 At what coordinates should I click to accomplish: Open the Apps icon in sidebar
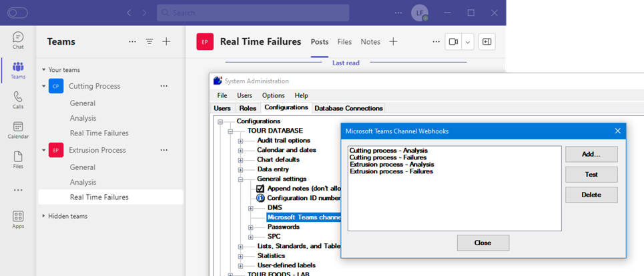tap(18, 219)
